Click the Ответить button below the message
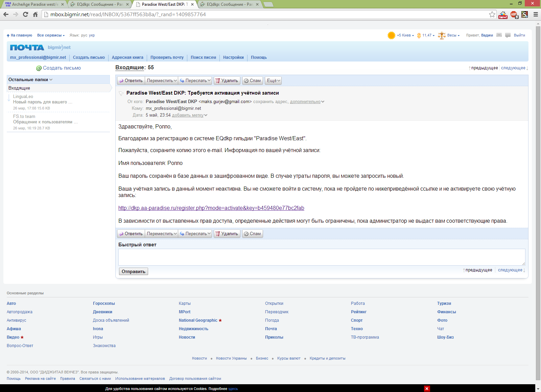541x392 pixels. (x=131, y=234)
